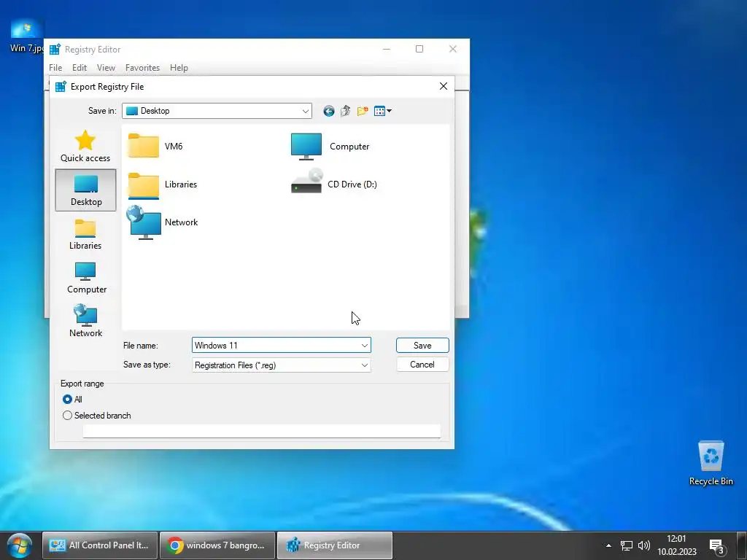Switch to All Control Panel Items taskbar button
This screenshot has height=560, width=747.
click(x=99, y=545)
